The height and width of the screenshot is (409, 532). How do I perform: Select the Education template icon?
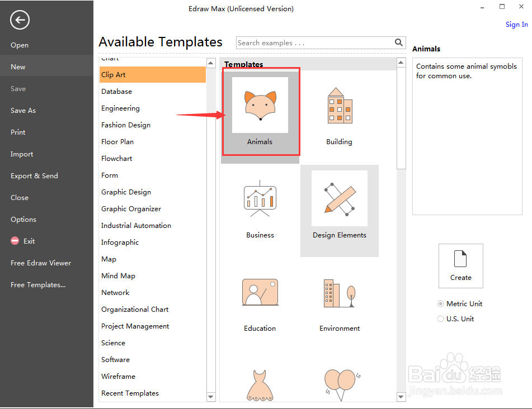click(260, 292)
